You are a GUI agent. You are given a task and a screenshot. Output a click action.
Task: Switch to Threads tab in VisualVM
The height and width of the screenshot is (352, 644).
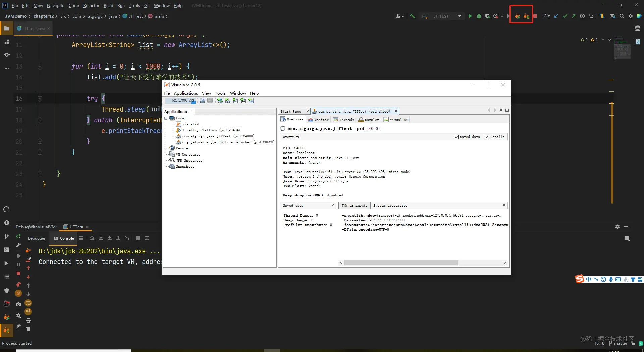343,120
